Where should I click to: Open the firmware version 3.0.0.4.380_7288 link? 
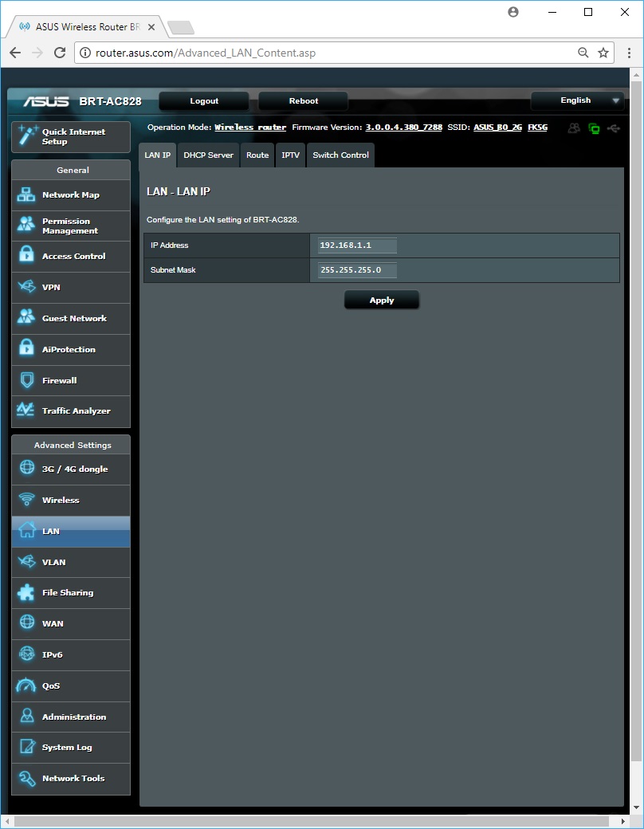click(403, 128)
